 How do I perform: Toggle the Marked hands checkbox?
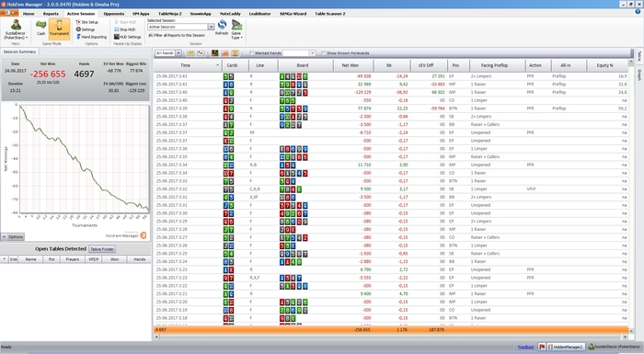click(x=251, y=53)
